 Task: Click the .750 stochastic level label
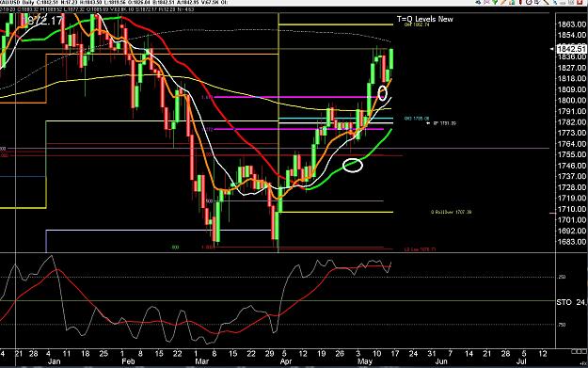pyautogui.click(x=562, y=325)
